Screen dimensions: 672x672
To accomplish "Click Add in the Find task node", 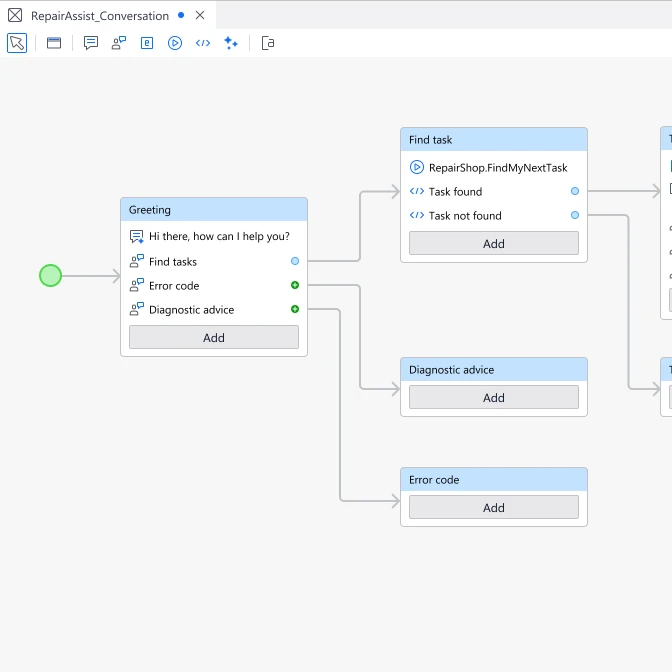I will point(494,243).
